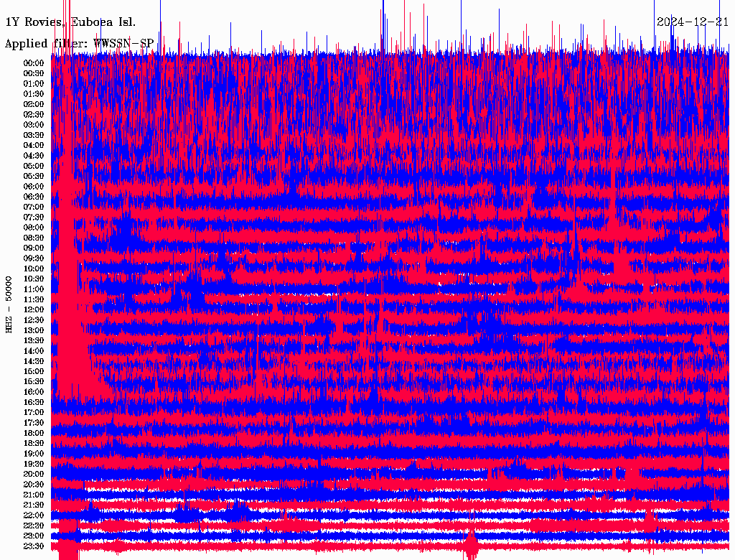Select the 23:30 final row label
735x560 pixels.
click(34, 546)
